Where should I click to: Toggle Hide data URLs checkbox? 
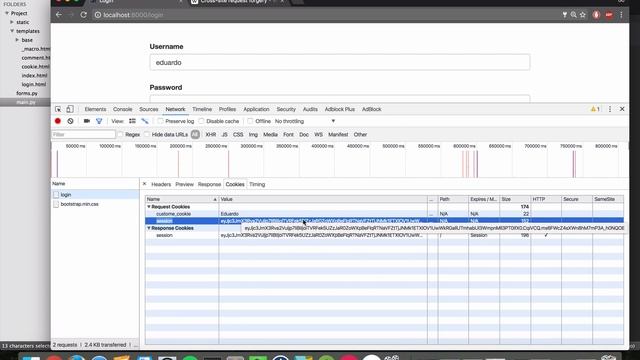[147, 134]
